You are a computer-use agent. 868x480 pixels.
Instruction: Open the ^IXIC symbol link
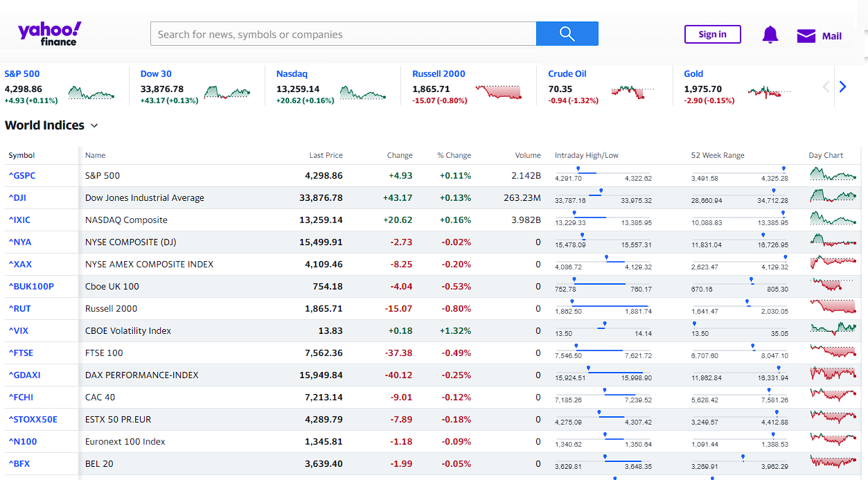pyautogui.click(x=19, y=220)
